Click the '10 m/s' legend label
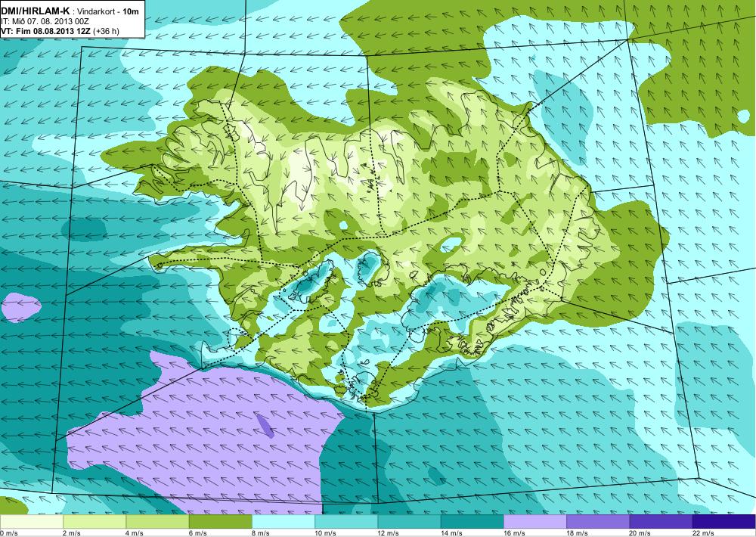Viewport: 756px width, 537px height. pyautogui.click(x=326, y=533)
